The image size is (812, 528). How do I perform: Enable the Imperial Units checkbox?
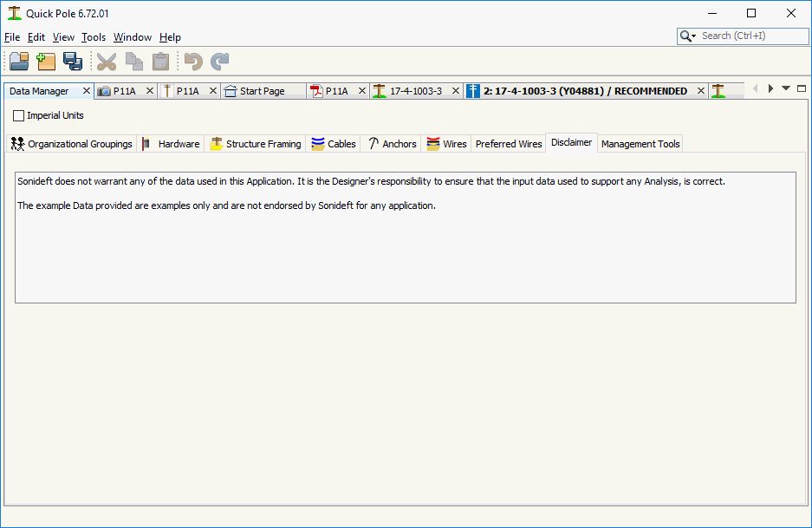19,115
